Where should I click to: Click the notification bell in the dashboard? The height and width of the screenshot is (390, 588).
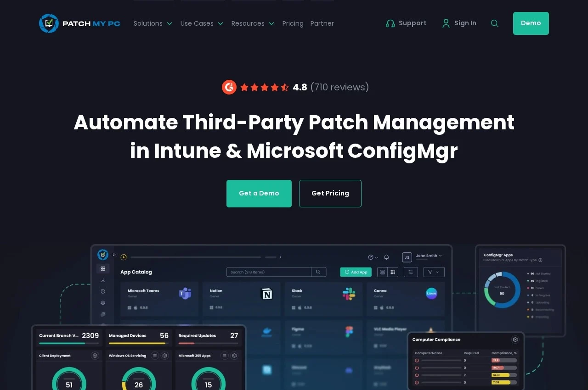(386, 257)
